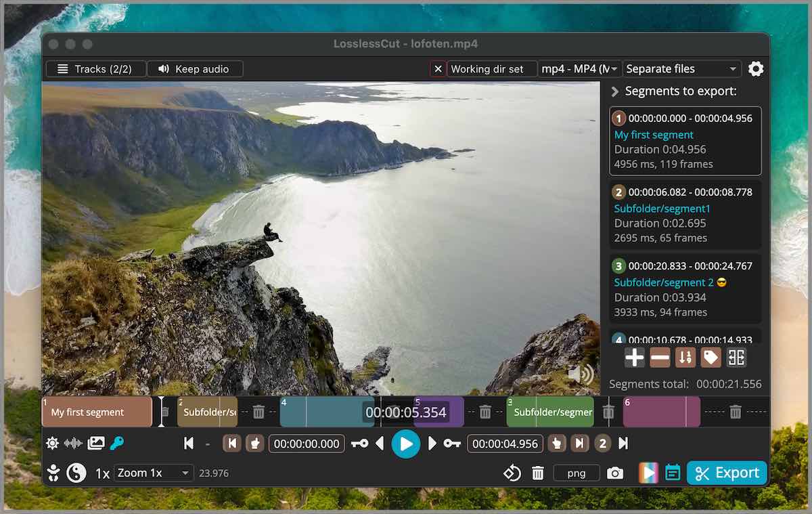812x514 pixels.
Task: Select the tag icon to label current segment
Action: pos(710,357)
